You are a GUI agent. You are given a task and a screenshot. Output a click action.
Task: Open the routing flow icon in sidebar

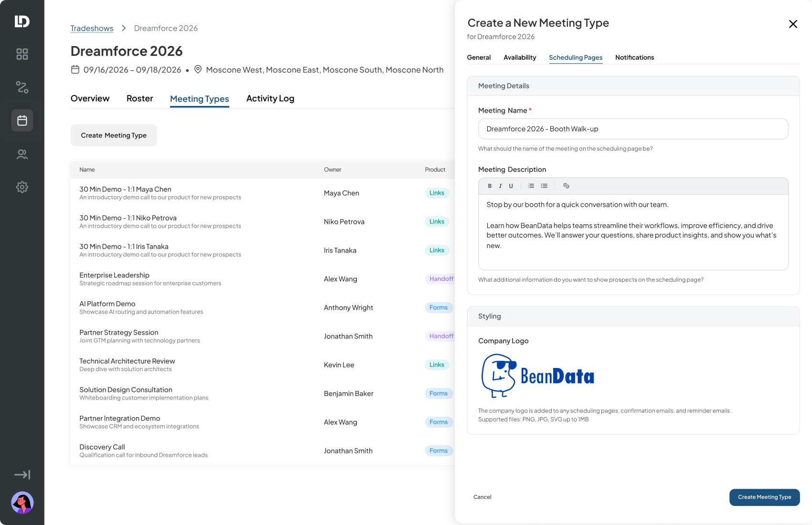pyautogui.click(x=22, y=87)
